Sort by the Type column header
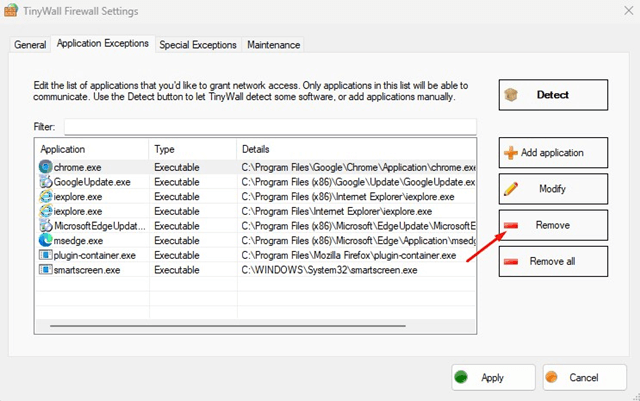 point(193,149)
